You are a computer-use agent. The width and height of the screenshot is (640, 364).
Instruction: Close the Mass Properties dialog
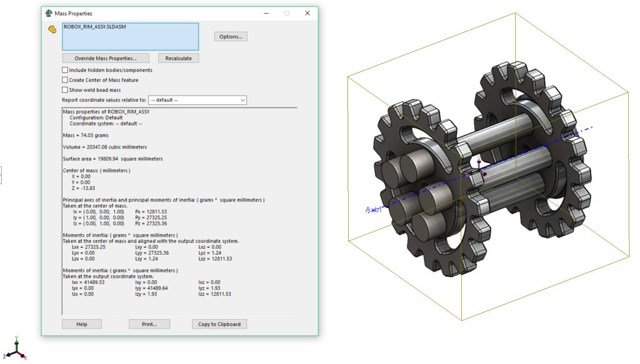pyautogui.click(x=307, y=13)
